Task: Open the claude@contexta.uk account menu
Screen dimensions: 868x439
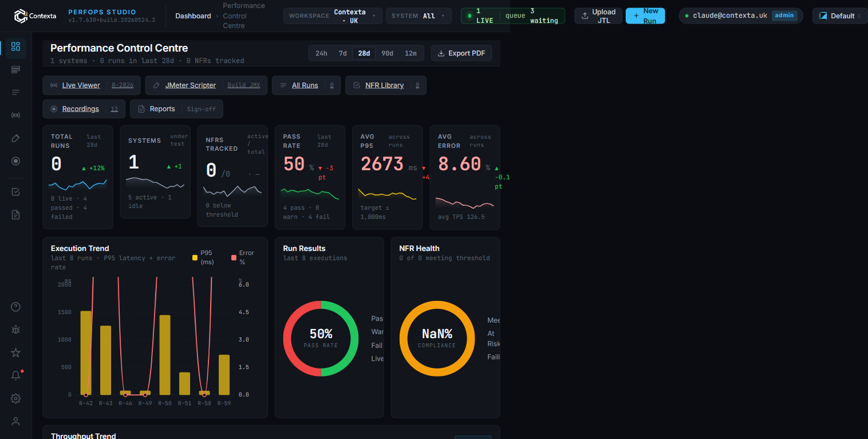Action: tap(741, 16)
